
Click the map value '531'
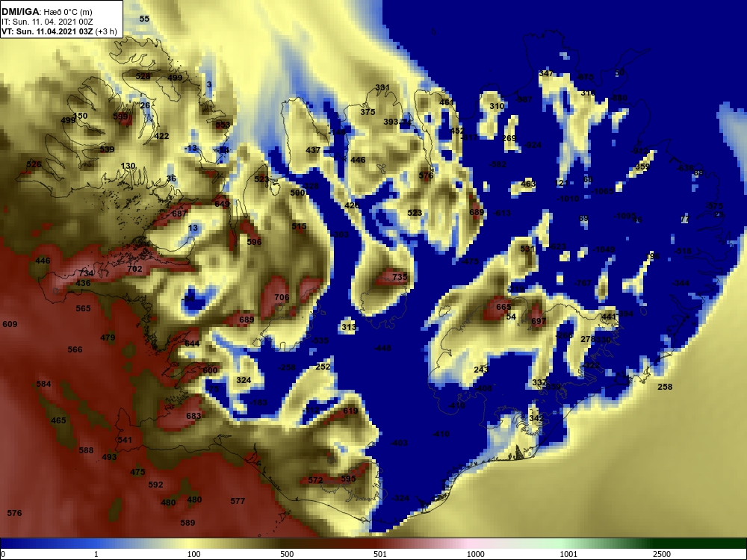click(x=527, y=249)
